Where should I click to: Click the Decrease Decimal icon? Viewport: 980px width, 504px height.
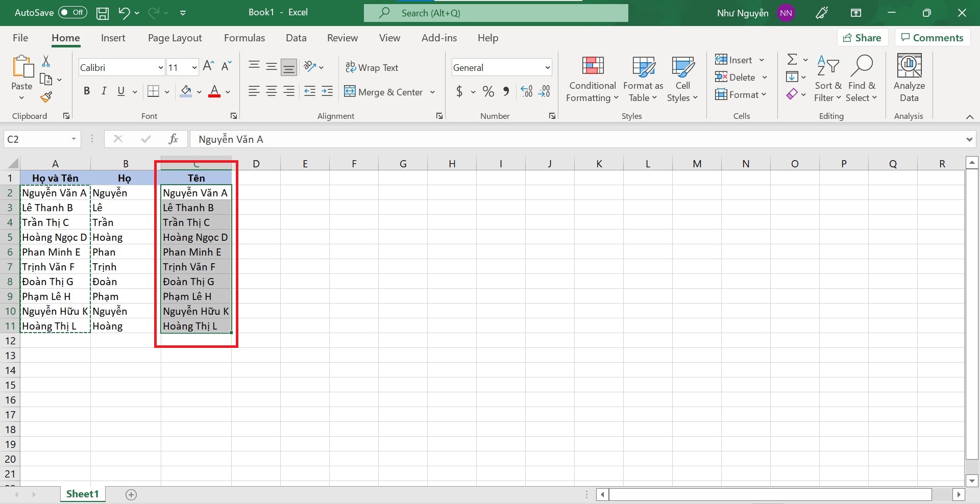[545, 91]
